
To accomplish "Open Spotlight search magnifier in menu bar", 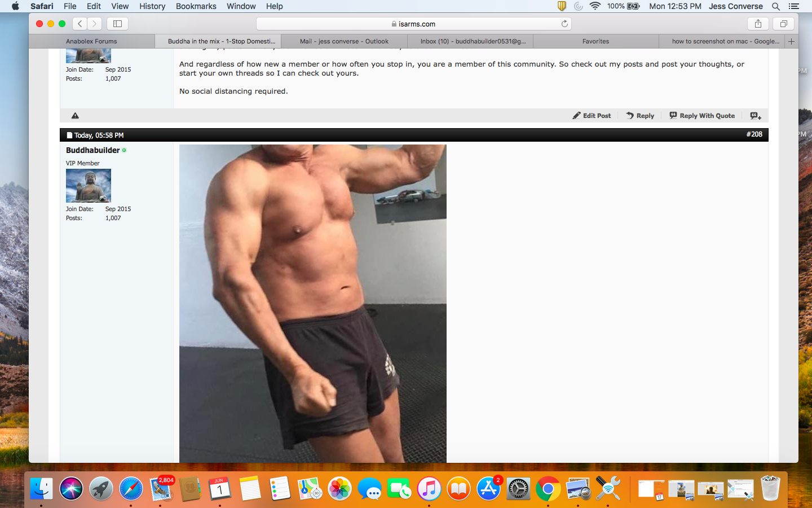I will pyautogui.click(x=776, y=6).
